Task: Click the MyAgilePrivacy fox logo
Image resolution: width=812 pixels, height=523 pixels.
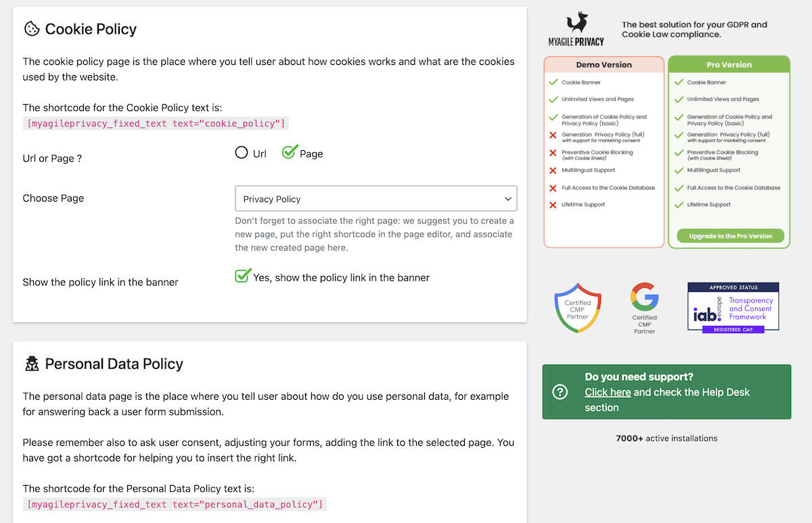Action: click(x=576, y=28)
